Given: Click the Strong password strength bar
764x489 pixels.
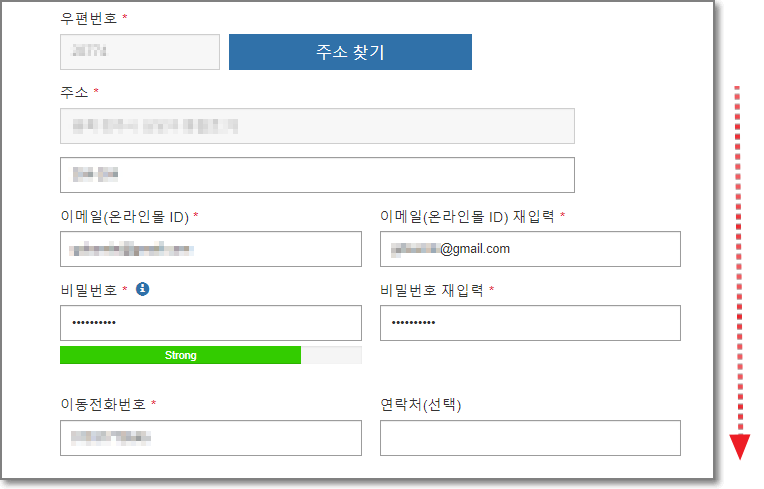Looking at the screenshot, I should [x=210, y=355].
